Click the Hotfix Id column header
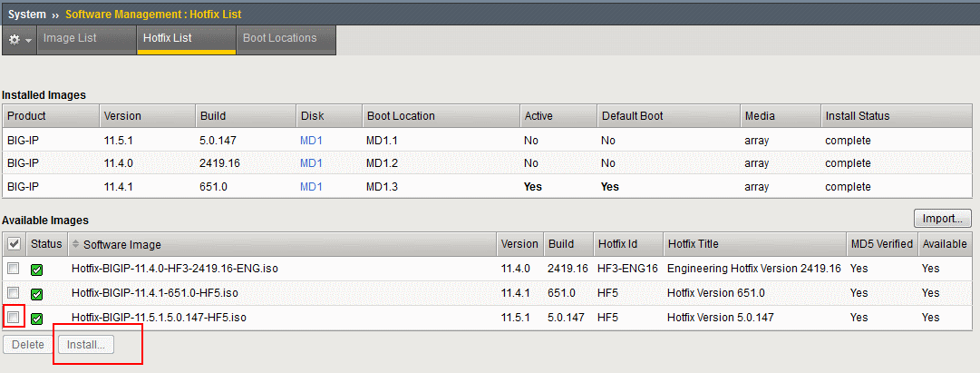Screen dimensions: 980x373 (x=627, y=243)
